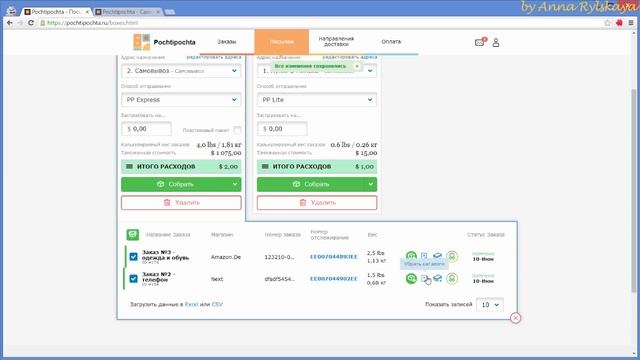Open the messages envelope icon

tap(480, 42)
